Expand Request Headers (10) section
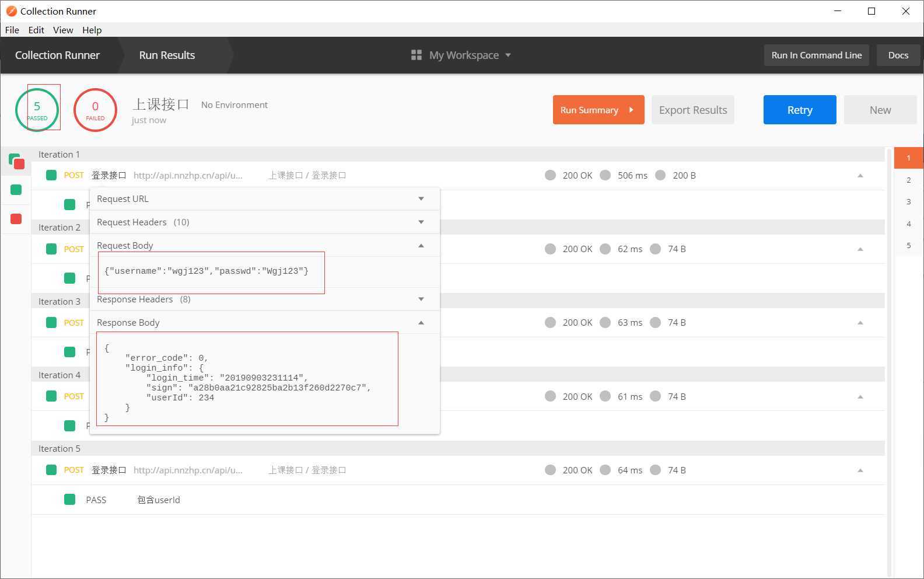The image size is (924, 579). [x=264, y=222]
